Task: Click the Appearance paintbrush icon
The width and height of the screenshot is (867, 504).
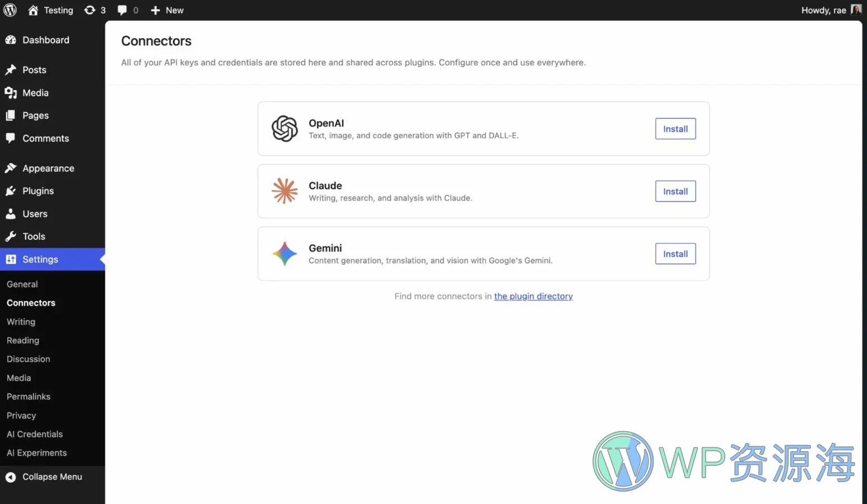Action: 11,168
